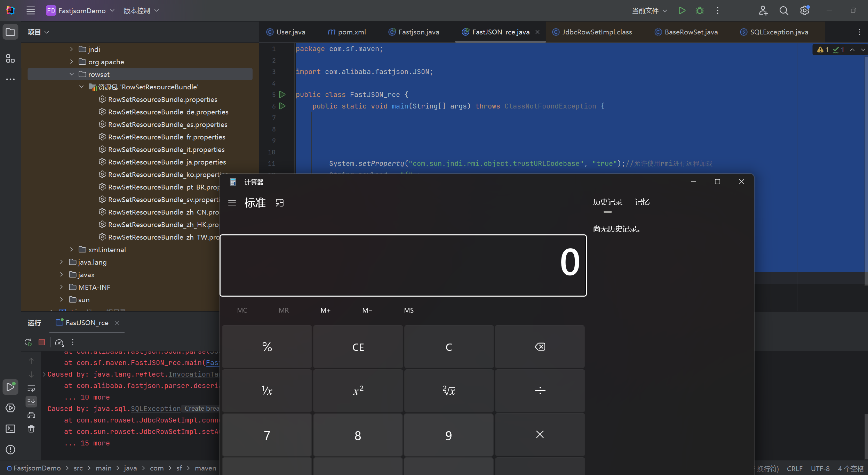Image resolution: width=868 pixels, height=475 pixels.
Task: Click the Calculator number 8 key
Action: 358,435
